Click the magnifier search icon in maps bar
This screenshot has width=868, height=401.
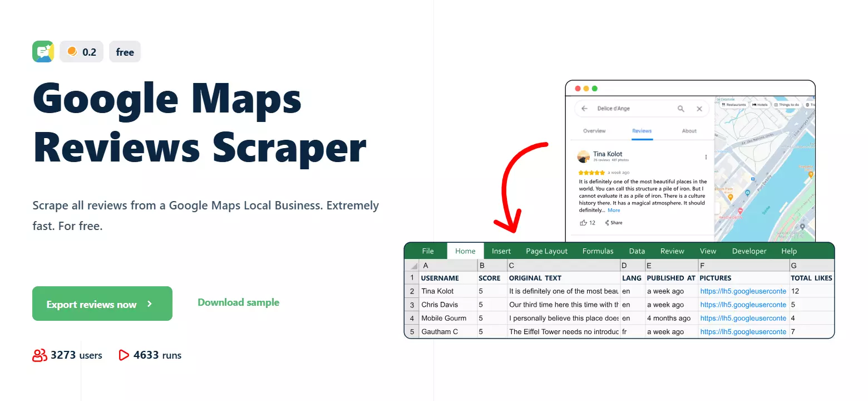[681, 109]
